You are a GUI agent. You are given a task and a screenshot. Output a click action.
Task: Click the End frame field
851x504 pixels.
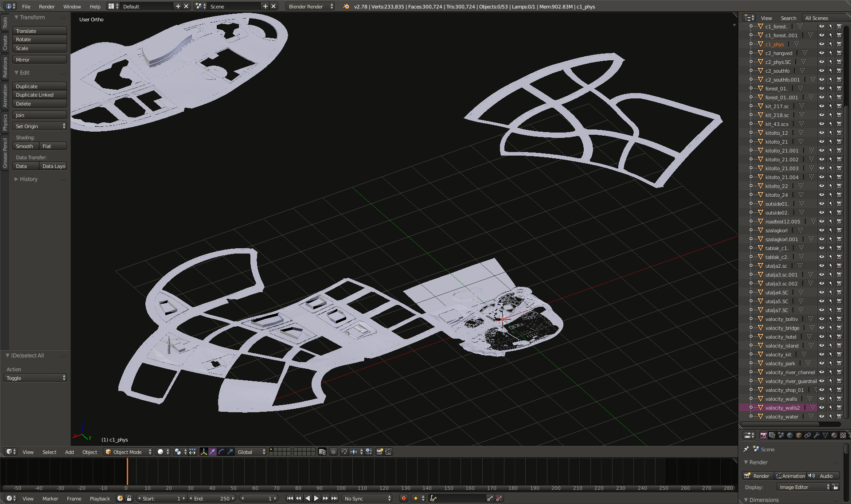[213, 498]
